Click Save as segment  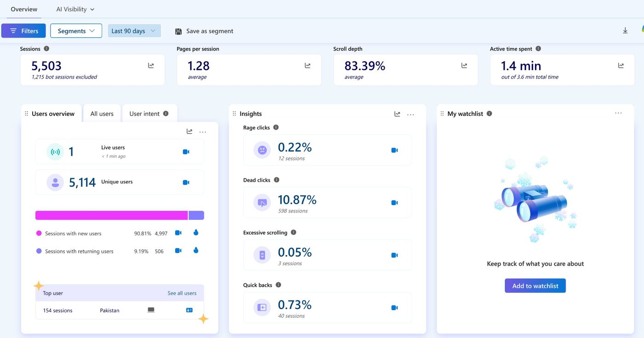204,31
